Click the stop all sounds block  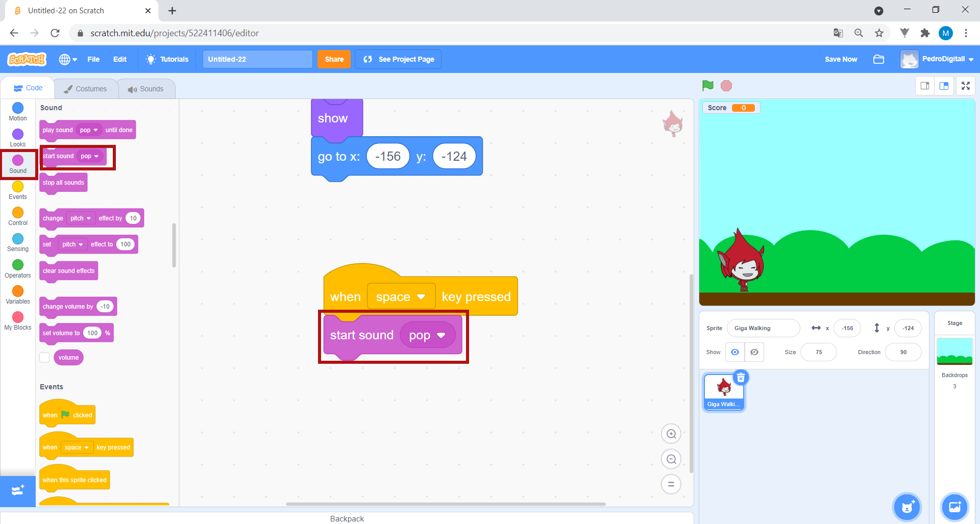click(x=63, y=183)
